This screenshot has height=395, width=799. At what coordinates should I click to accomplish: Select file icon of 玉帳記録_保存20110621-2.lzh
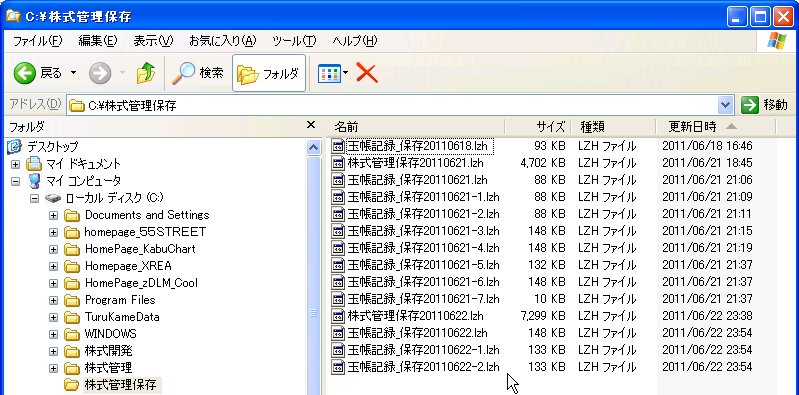pos(338,214)
